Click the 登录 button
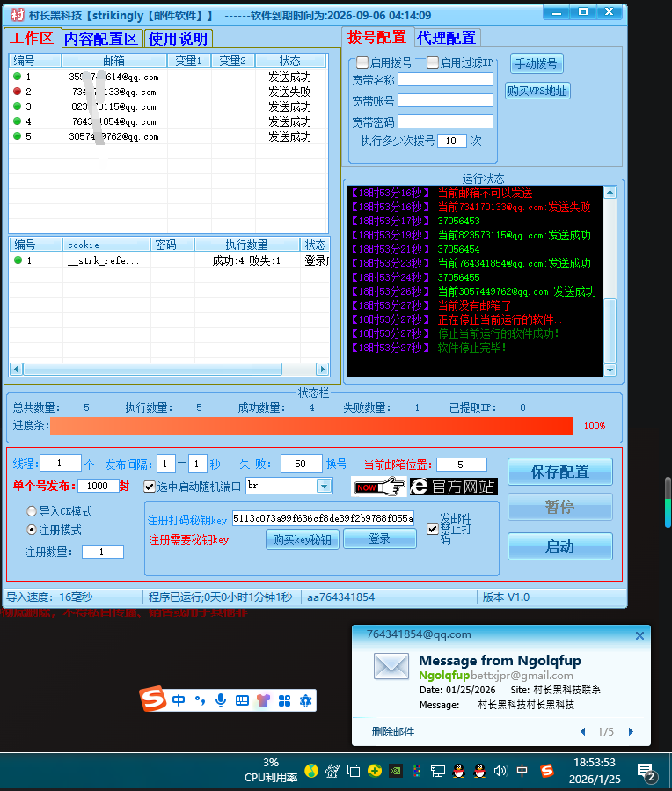The width and height of the screenshot is (672, 791). 380,538
